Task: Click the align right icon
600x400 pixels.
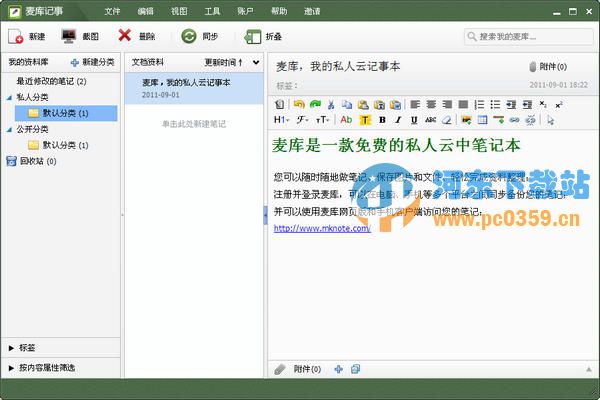Action: (447, 104)
